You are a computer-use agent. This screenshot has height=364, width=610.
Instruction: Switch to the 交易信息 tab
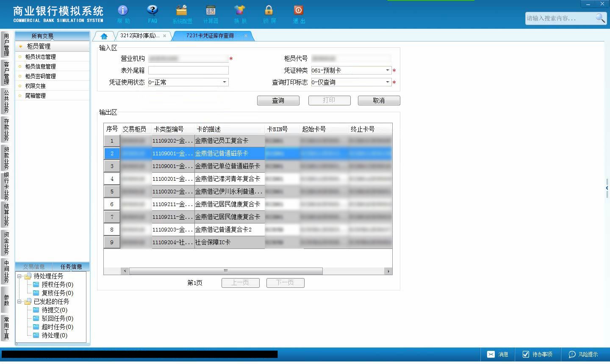tap(34, 267)
